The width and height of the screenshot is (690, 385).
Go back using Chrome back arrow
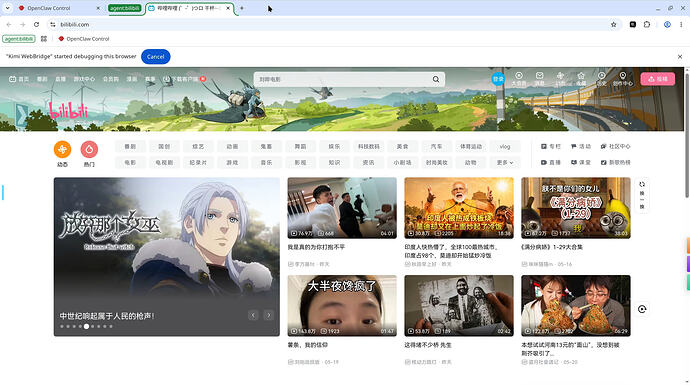click(x=9, y=25)
